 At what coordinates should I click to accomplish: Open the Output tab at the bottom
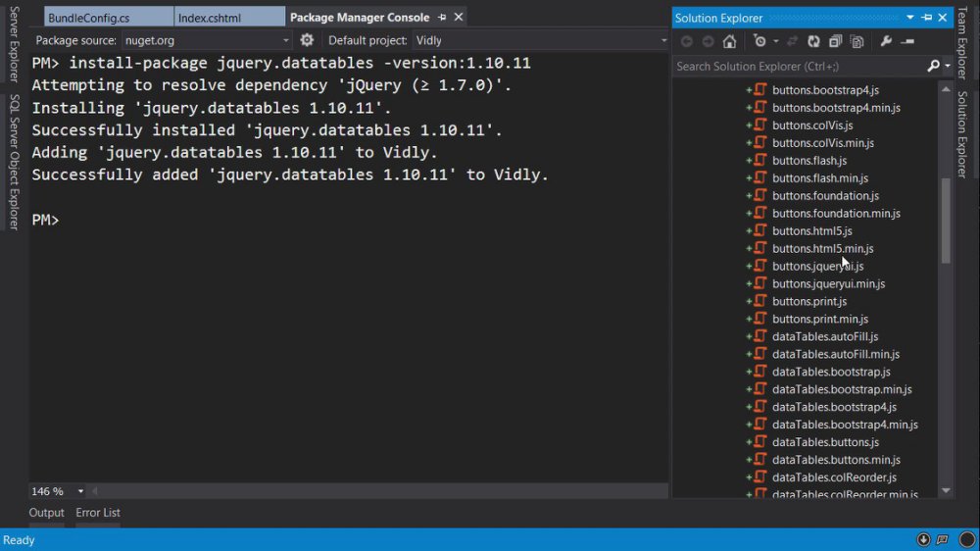[x=46, y=512]
